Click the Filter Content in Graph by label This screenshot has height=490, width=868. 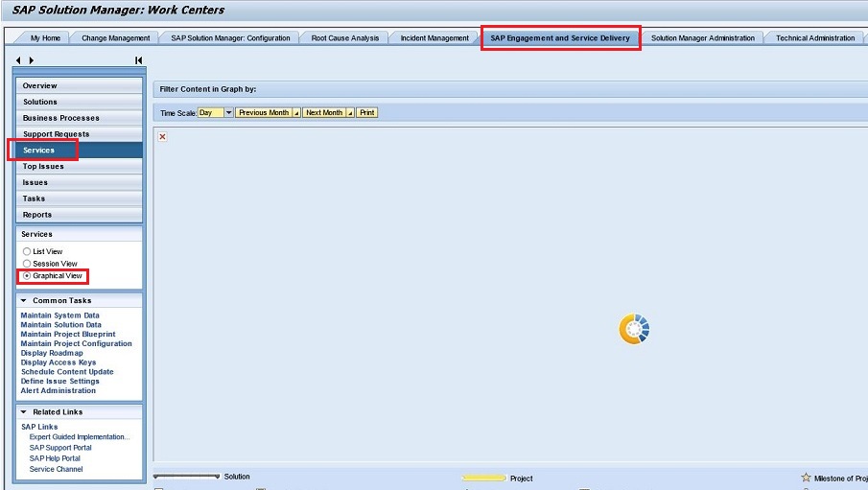[x=208, y=89]
